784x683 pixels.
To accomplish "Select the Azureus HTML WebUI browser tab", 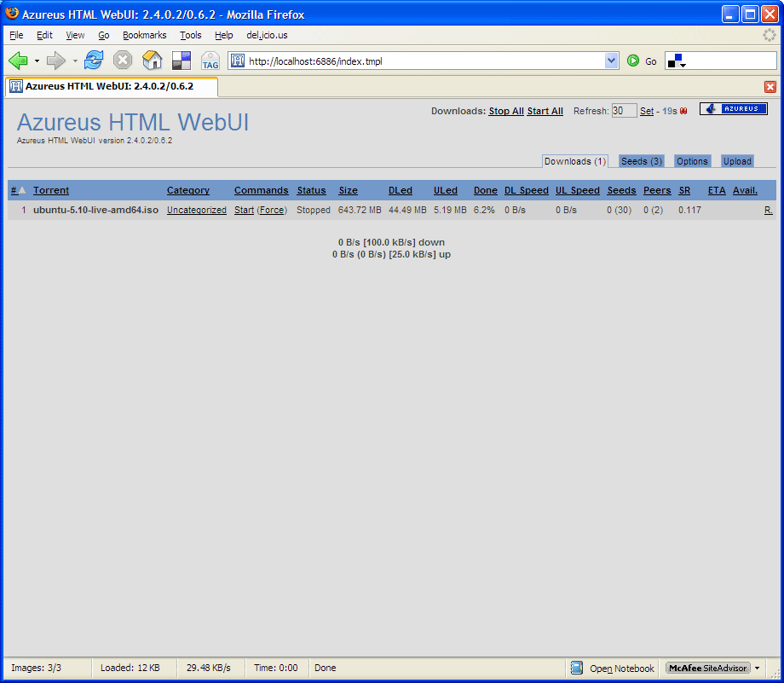I will point(112,86).
